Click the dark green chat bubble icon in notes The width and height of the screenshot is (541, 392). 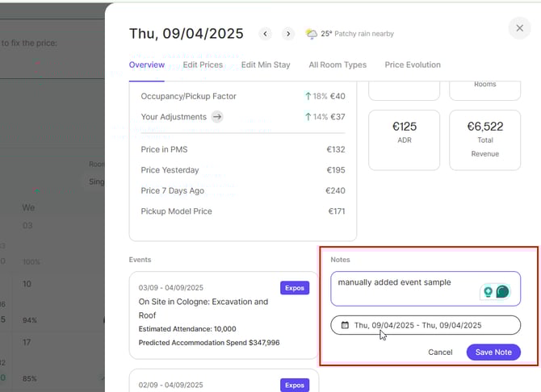[503, 292]
